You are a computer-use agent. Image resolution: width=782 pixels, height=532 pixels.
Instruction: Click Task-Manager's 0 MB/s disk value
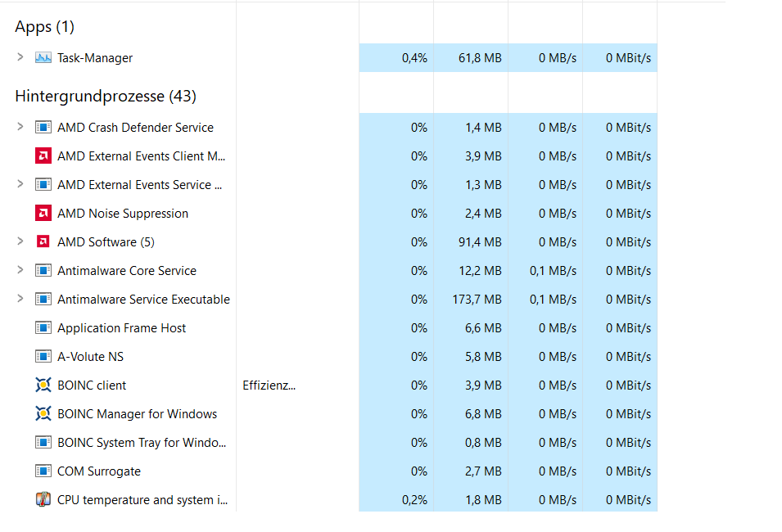click(558, 58)
